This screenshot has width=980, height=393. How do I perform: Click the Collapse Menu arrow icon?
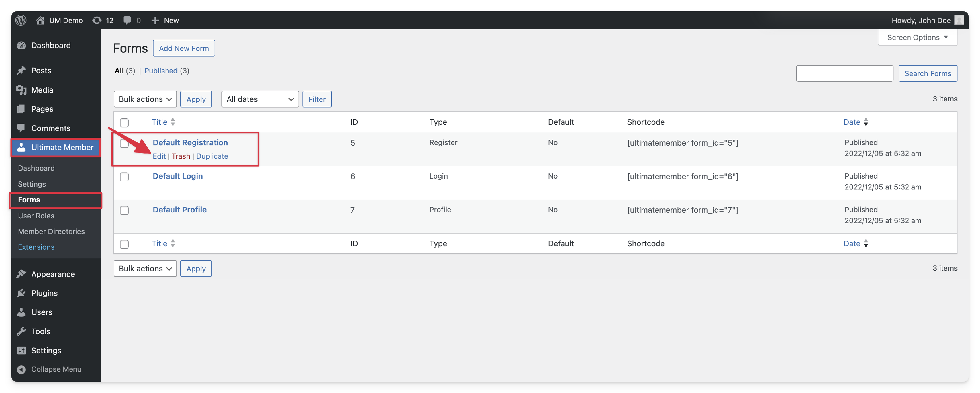21,369
